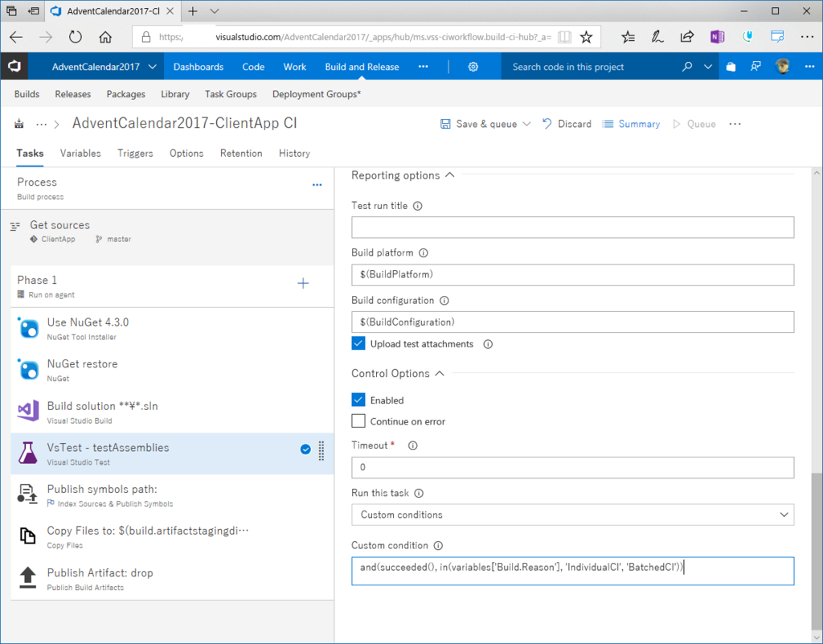Open the browser share icon

click(686, 36)
